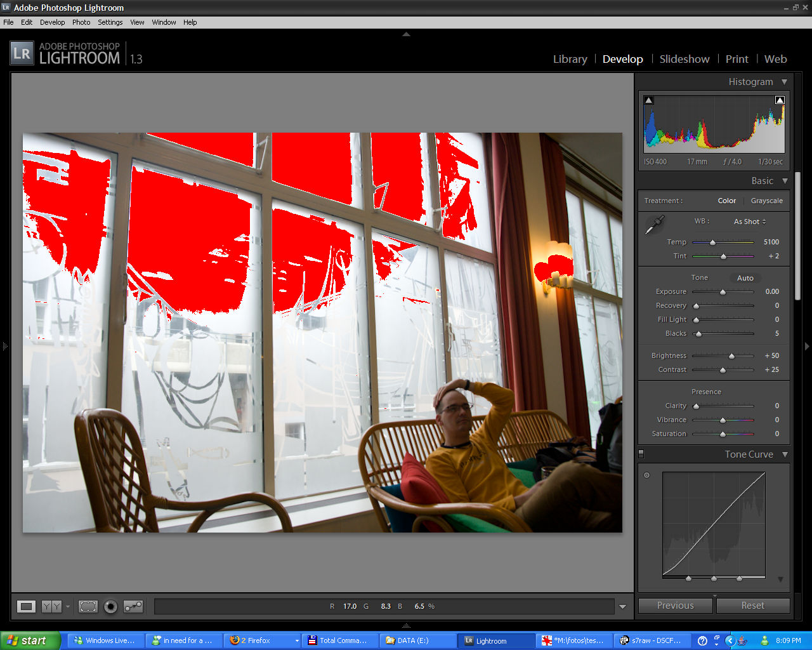This screenshot has width=812, height=650.
Task: Switch Treatment to Grayscale
Action: click(x=766, y=201)
